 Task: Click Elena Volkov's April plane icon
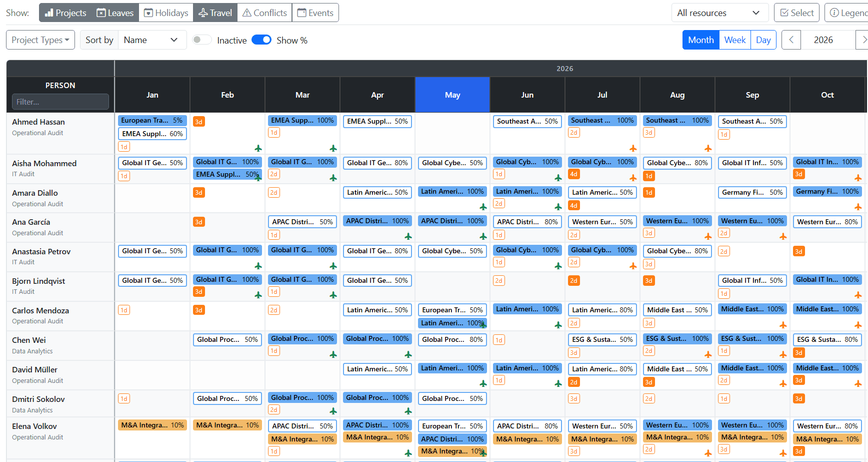pyautogui.click(x=408, y=453)
